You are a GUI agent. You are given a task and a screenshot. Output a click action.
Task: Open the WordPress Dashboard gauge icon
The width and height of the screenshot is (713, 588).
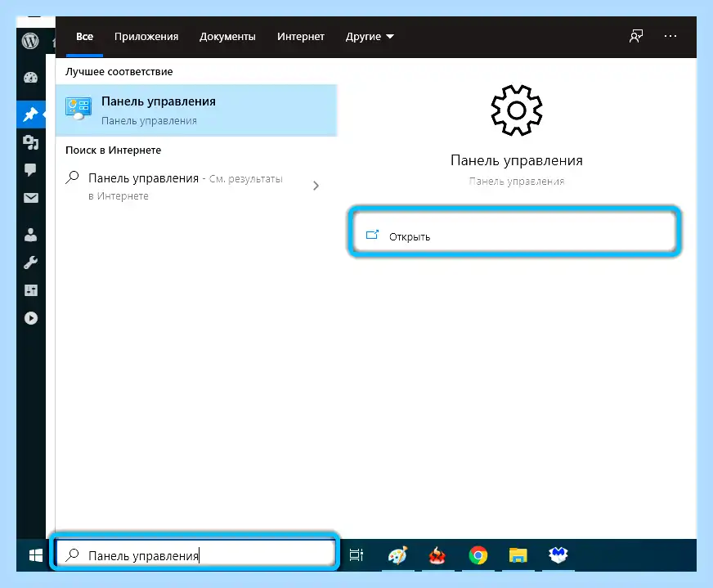point(30,78)
